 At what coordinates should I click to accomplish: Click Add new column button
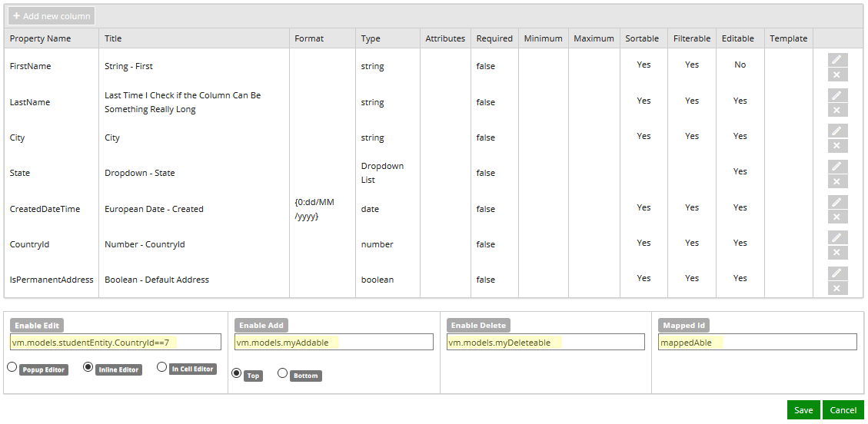point(52,16)
